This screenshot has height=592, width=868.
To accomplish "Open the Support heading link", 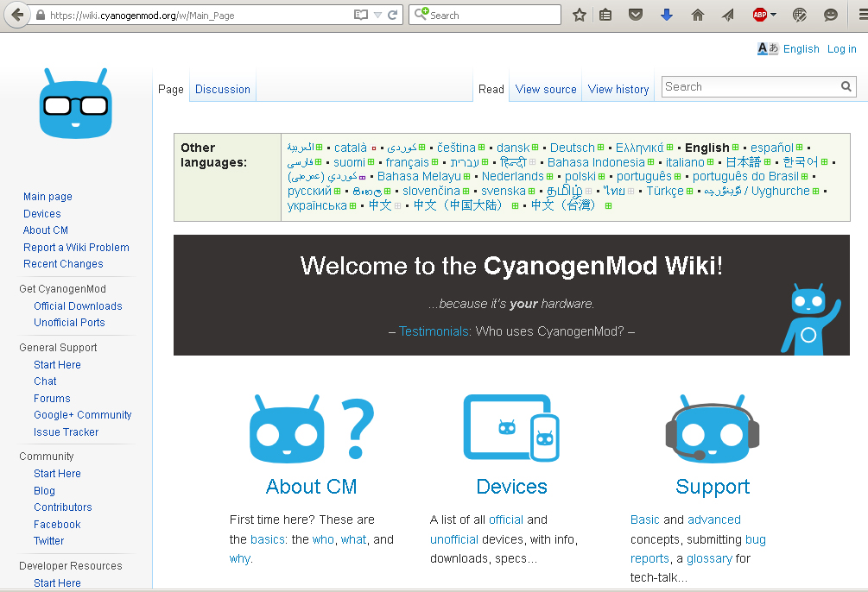I will coord(713,487).
